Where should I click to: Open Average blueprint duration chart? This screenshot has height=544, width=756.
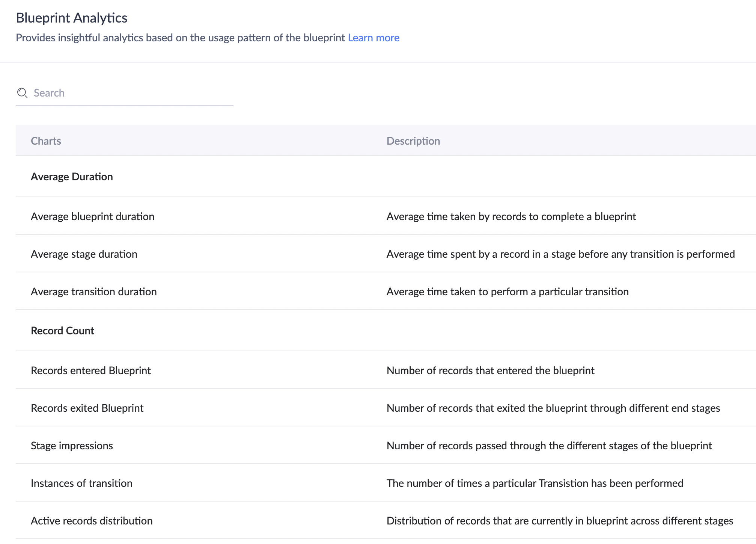tap(92, 216)
